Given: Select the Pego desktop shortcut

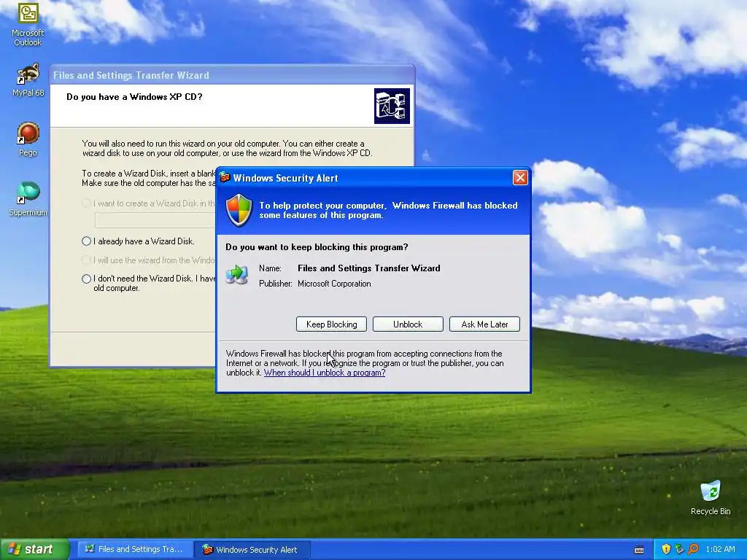Looking at the screenshot, I should pos(28,139).
